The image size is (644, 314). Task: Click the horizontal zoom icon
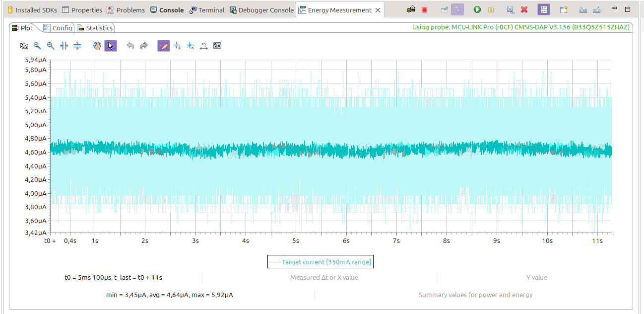point(64,46)
